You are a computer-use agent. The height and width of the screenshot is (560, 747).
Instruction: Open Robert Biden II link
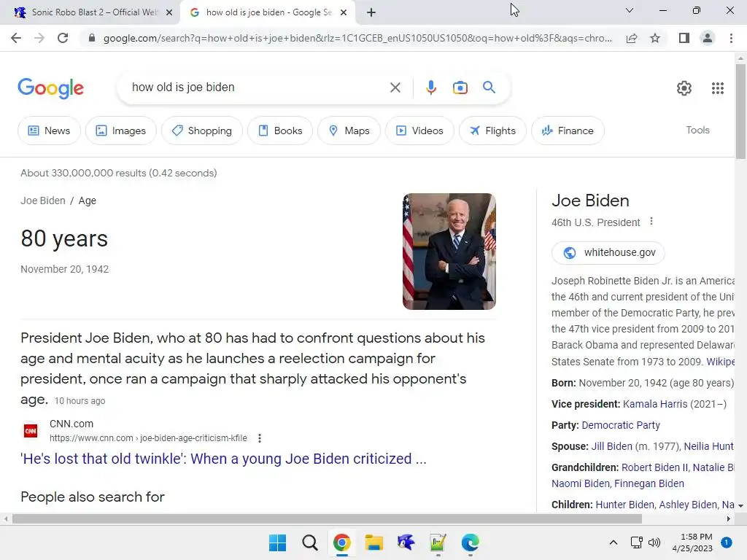pos(654,467)
